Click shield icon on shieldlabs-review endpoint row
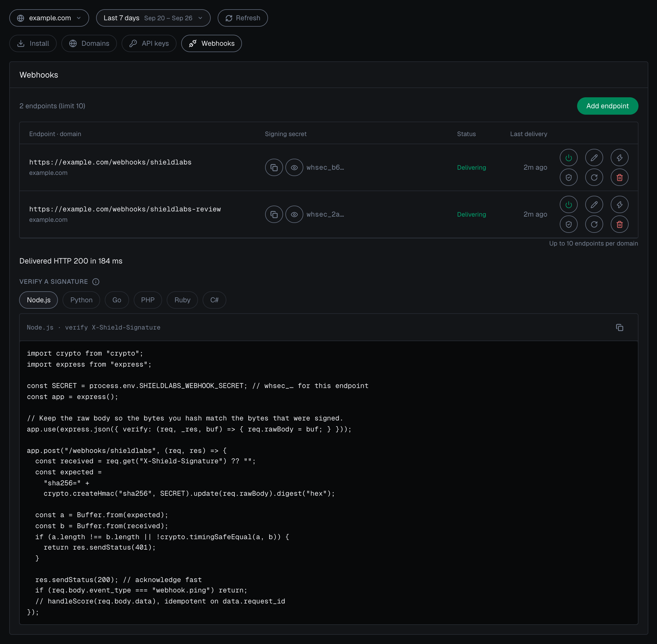 click(x=568, y=224)
